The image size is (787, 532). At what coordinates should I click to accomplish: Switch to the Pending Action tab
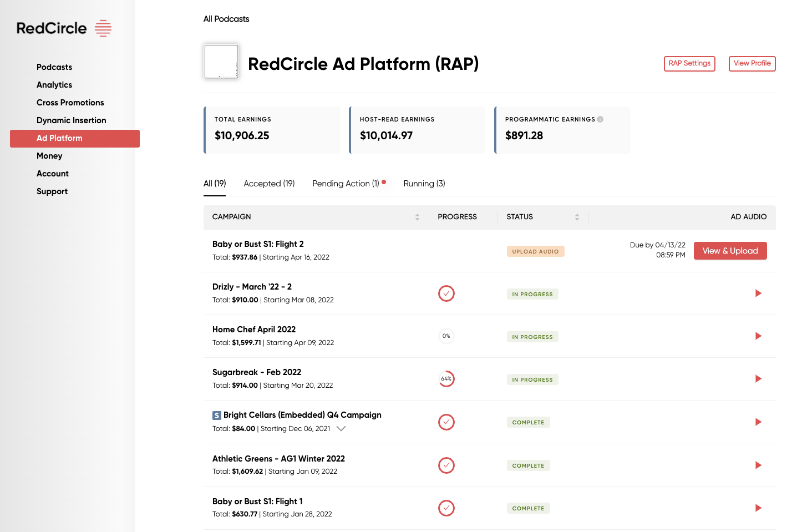pyautogui.click(x=346, y=183)
